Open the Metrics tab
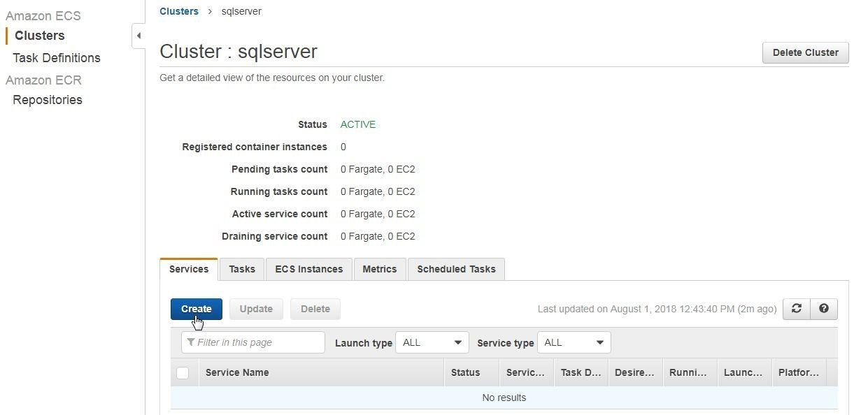 380,269
